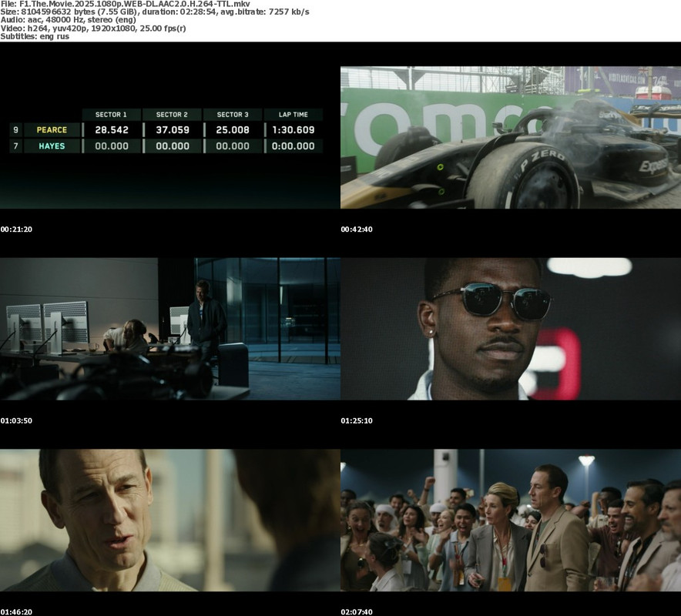Click the 28.542 sector time

112,130
